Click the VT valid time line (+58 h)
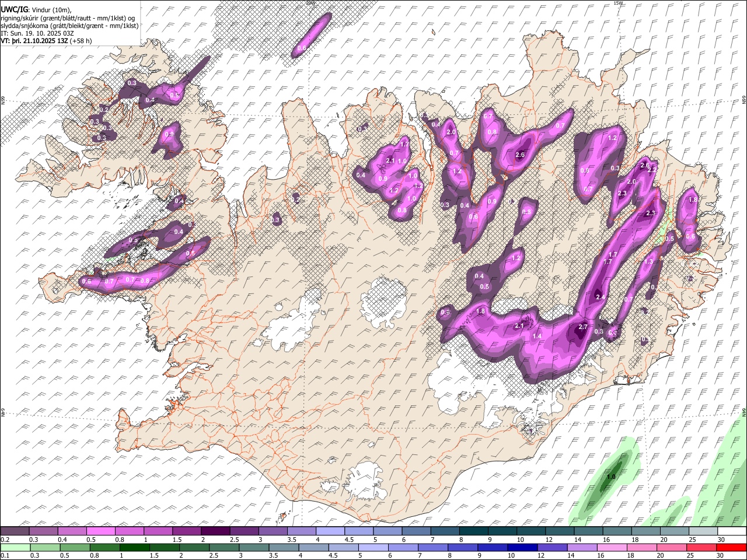Viewport: 747px width, 560px height. tap(46, 41)
